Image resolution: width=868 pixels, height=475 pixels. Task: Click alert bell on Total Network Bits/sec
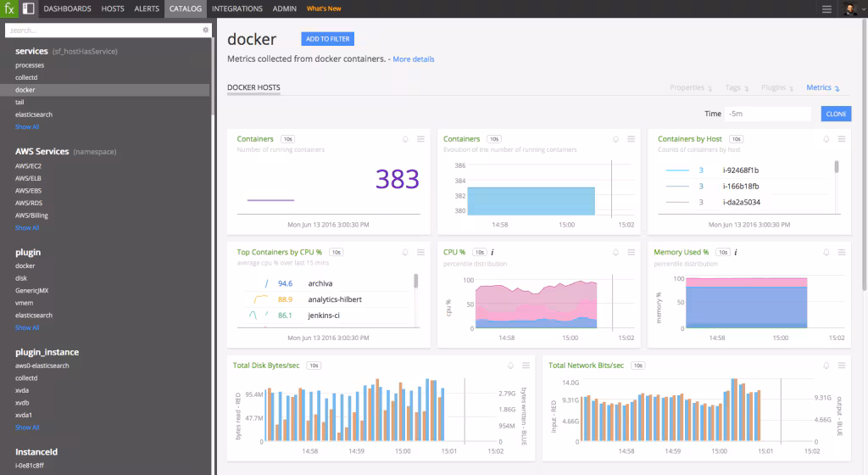point(826,366)
